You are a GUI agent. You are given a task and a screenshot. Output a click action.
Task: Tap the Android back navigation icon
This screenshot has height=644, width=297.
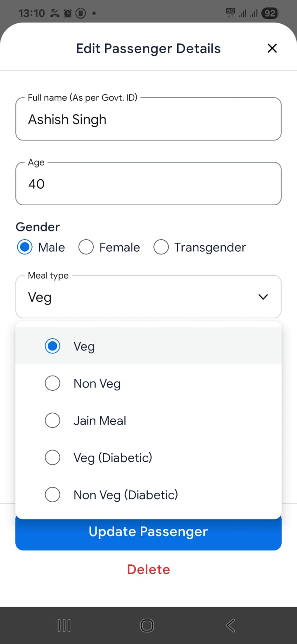click(x=230, y=625)
